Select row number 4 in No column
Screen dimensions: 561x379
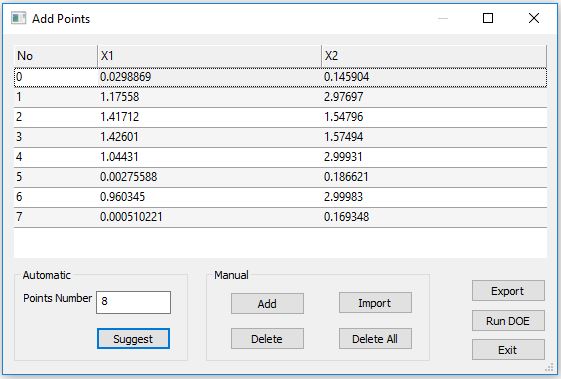point(19,157)
